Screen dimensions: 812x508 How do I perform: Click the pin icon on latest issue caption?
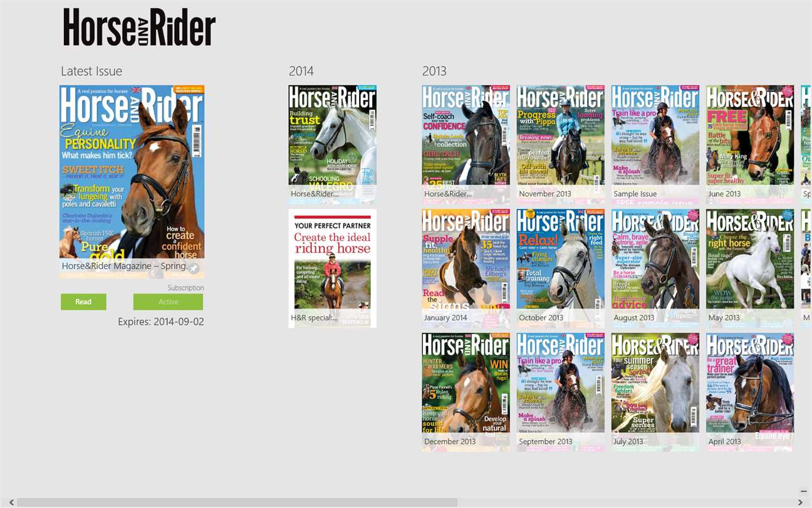(194, 268)
